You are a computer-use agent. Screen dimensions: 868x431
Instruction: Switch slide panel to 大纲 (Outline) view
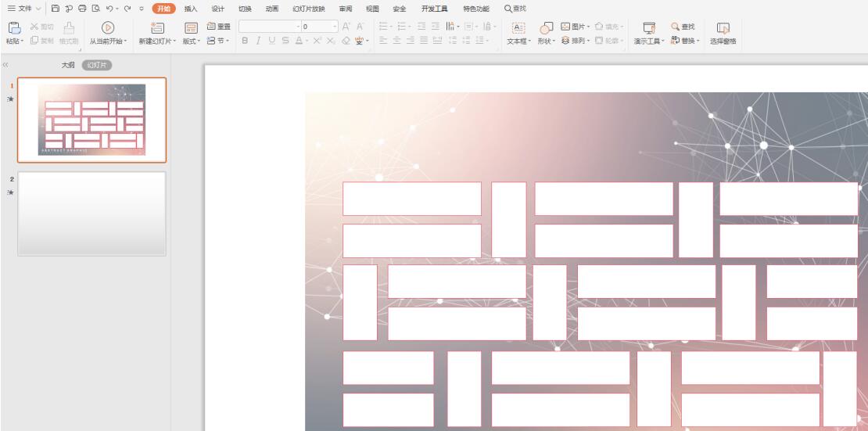click(68, 65)
